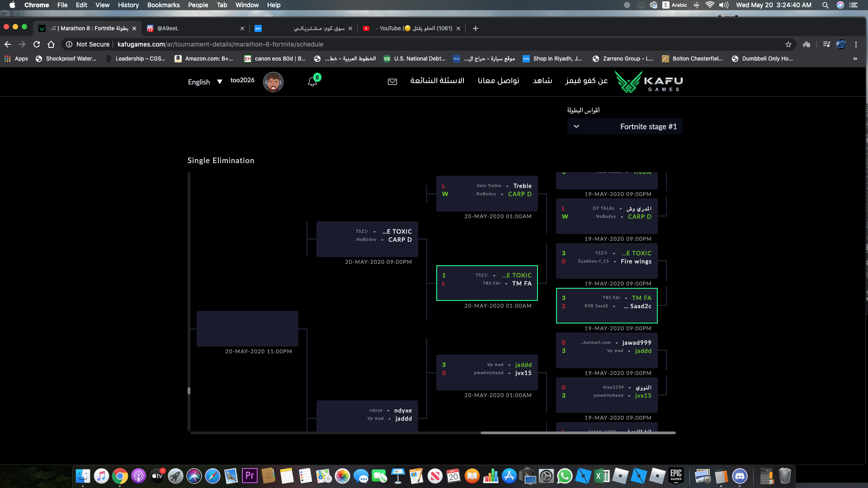
Task: Select the jaddd vs jvx15 match card
Action: [x=487, y=372]
